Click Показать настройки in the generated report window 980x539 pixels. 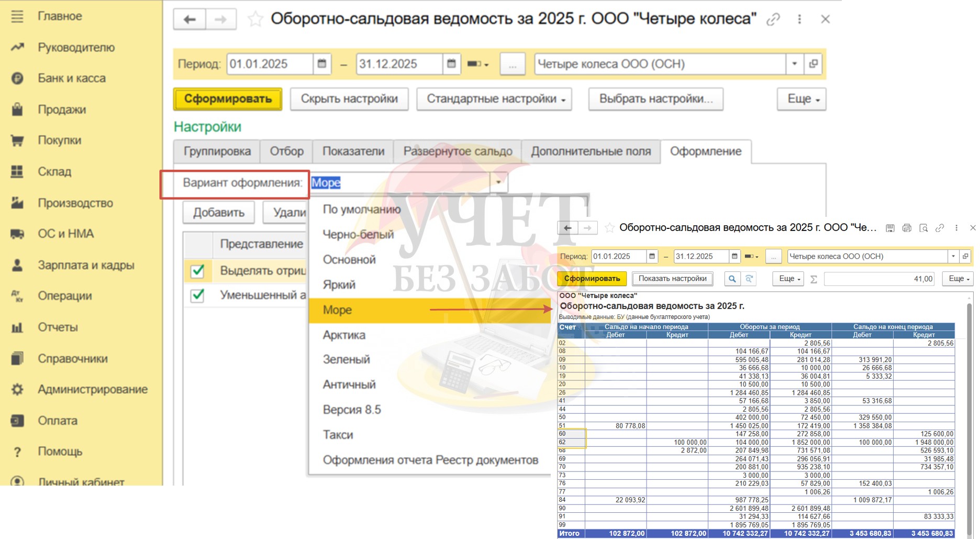(x=672, y=279)
